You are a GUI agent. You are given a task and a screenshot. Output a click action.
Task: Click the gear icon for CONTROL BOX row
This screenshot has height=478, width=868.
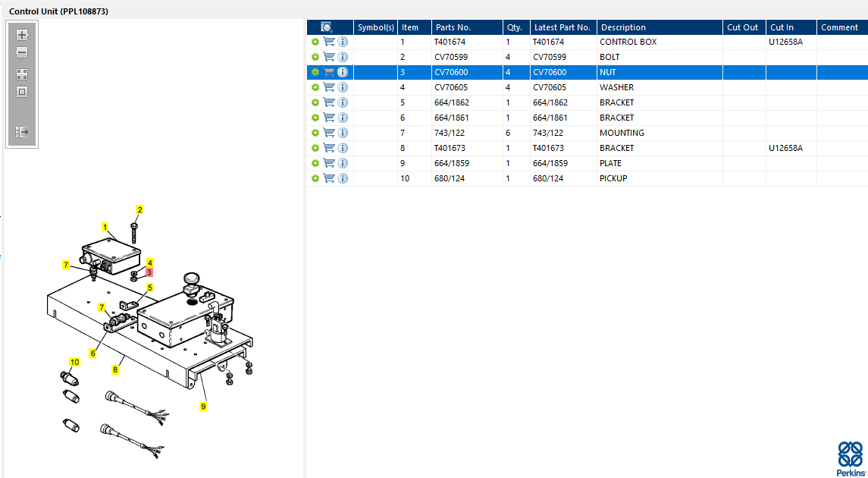tap(315, 42)
